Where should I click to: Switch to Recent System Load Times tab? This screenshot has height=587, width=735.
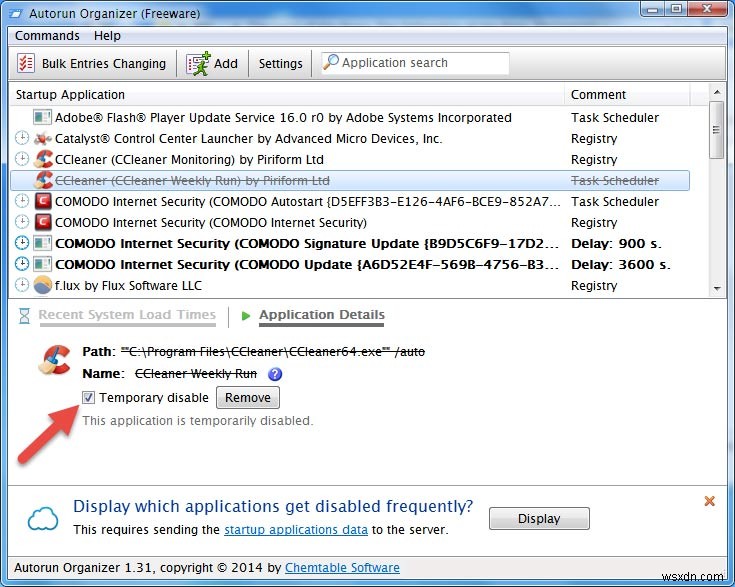point(127,315)
